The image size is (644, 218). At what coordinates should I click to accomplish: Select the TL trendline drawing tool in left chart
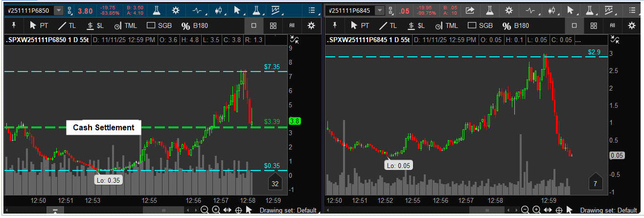68,26
